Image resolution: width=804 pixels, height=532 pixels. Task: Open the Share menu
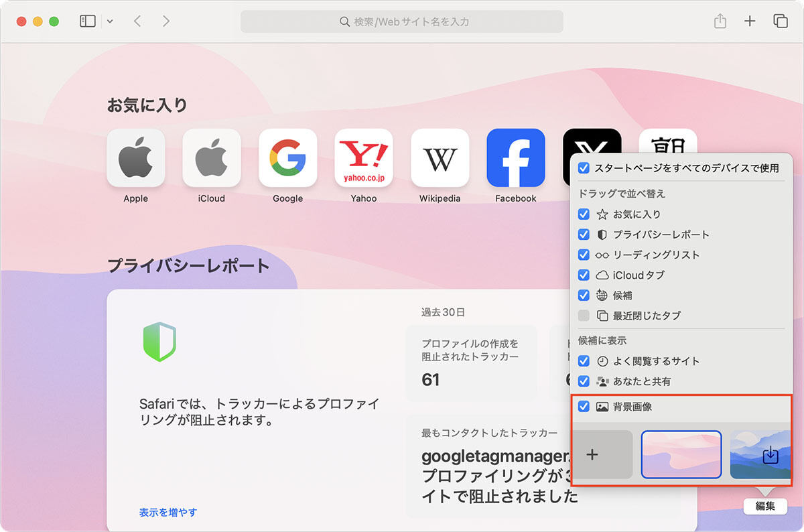(720, 21)
